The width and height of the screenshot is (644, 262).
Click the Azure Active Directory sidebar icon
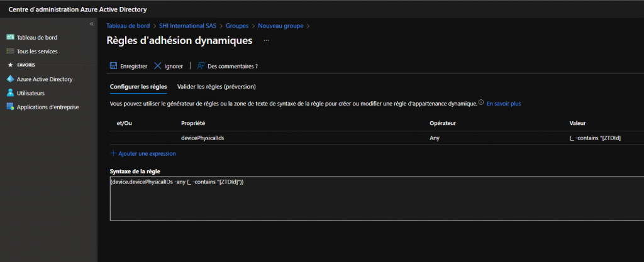(10, 79)
